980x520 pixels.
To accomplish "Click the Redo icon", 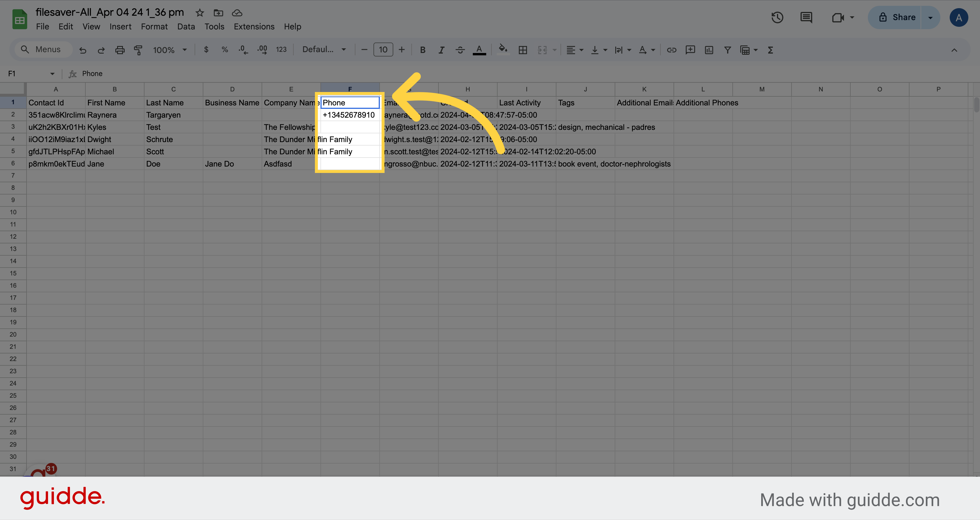I will 101,50.
